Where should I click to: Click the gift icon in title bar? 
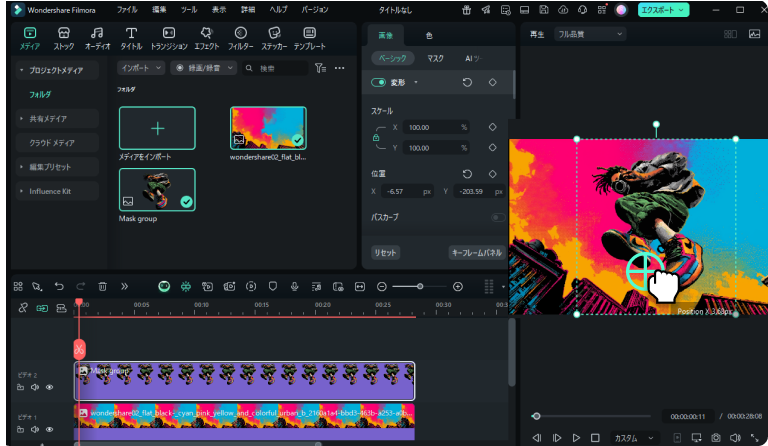466,10
